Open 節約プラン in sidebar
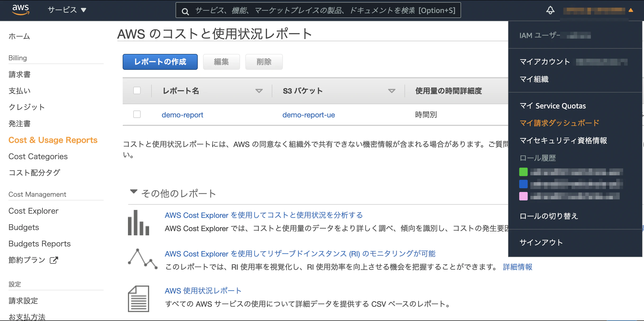Screen dimensions: 644x321 click(27, 260)
